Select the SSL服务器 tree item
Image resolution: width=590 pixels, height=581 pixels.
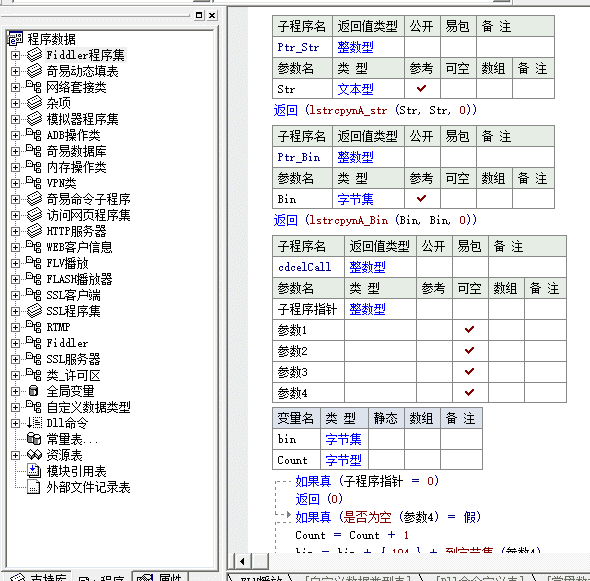73,359
